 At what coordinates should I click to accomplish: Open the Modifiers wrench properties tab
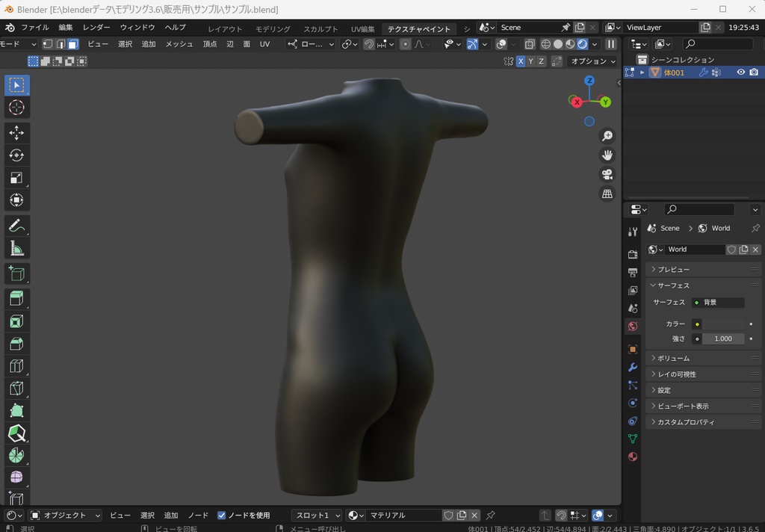(x=633, y=368)
